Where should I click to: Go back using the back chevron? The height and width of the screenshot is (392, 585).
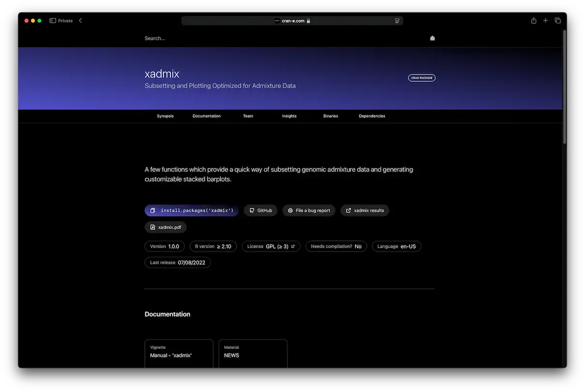coord(80,21)
